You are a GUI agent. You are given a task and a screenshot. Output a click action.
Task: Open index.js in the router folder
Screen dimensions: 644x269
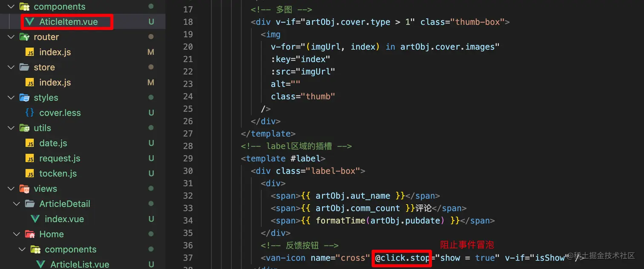tap(55, 52)
